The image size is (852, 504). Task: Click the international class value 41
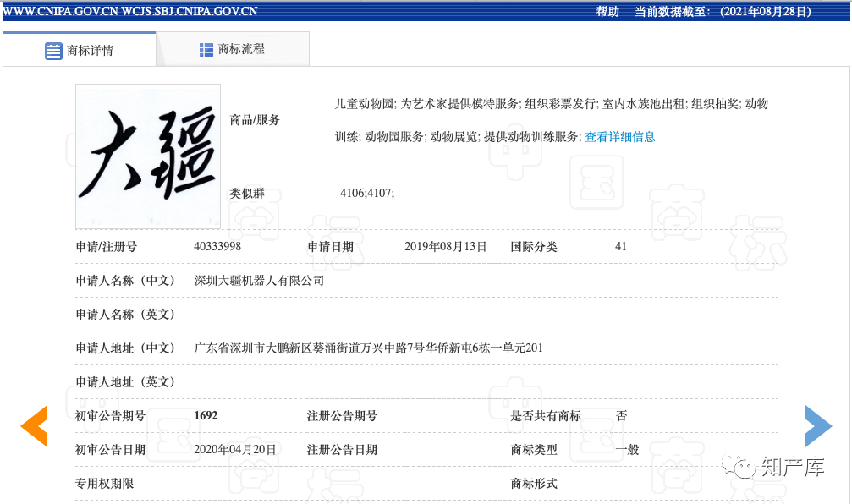(621, 247)
